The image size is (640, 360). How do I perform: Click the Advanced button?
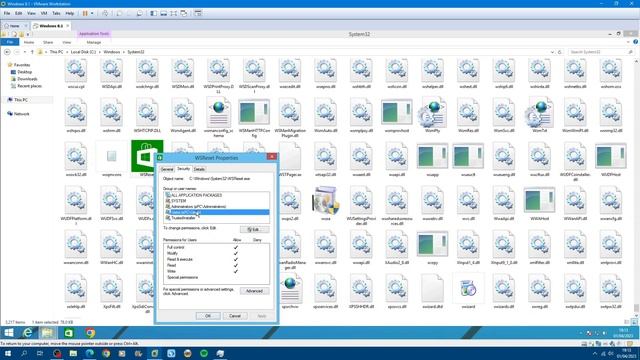pyautogui.click(x=254, y=291)
